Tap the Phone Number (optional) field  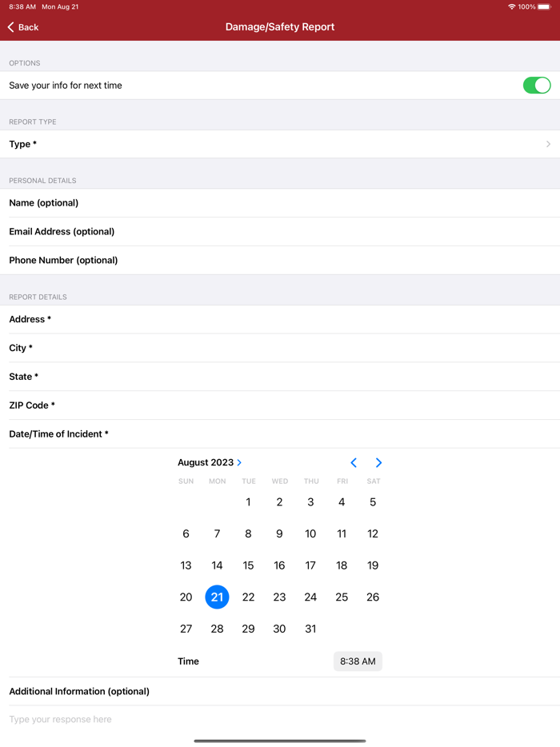click(280, 260)
